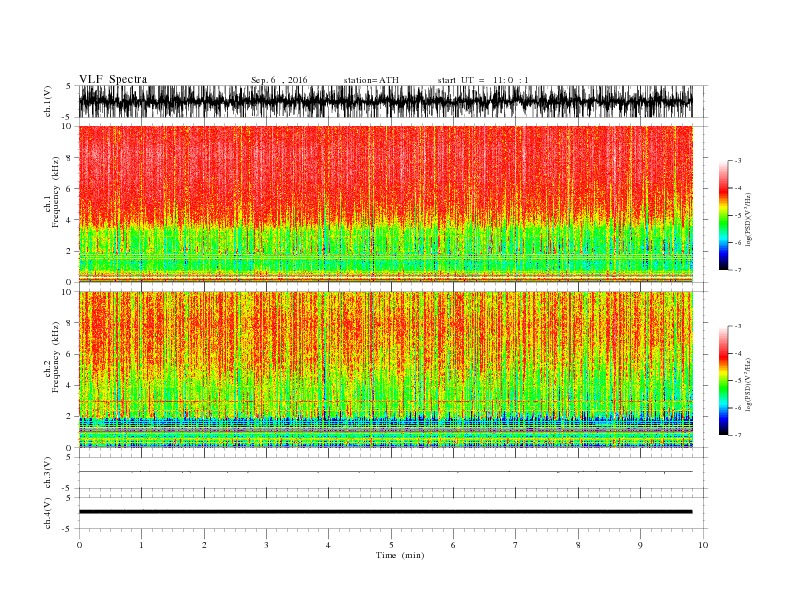Image resolution: width=792 pixels, height=612 pixels.
Task: Click the "ch.3(V)" axis label
Action: [x=48, y=473]
